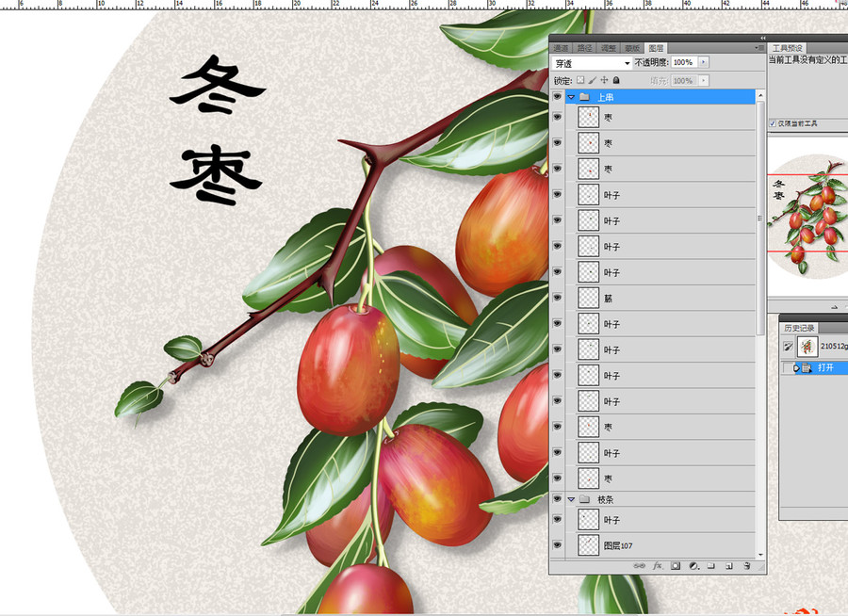Image resolution: width=848 pixels, height=616 pixels.
Task: Select the 枝条 group name
Action: (605, 500)
